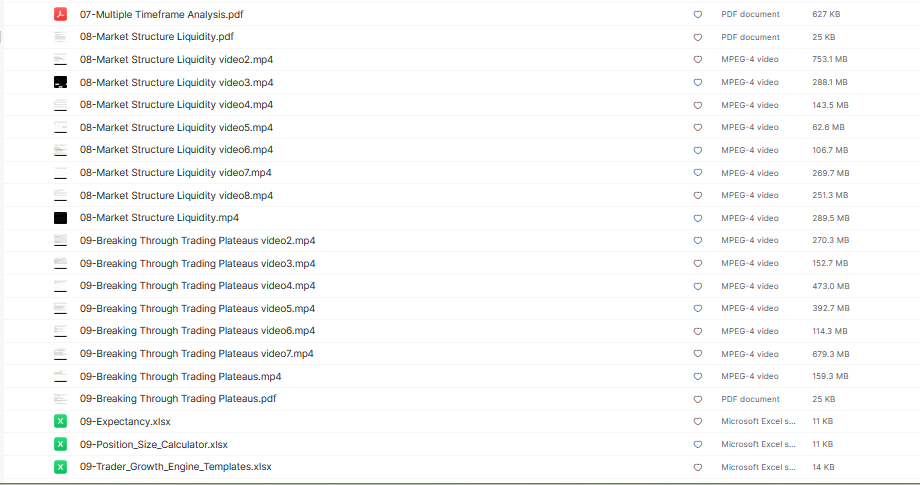
Task: Click the dark thumbnail for Market Structure Liquidity video3
Action: [x=60, y=83]
